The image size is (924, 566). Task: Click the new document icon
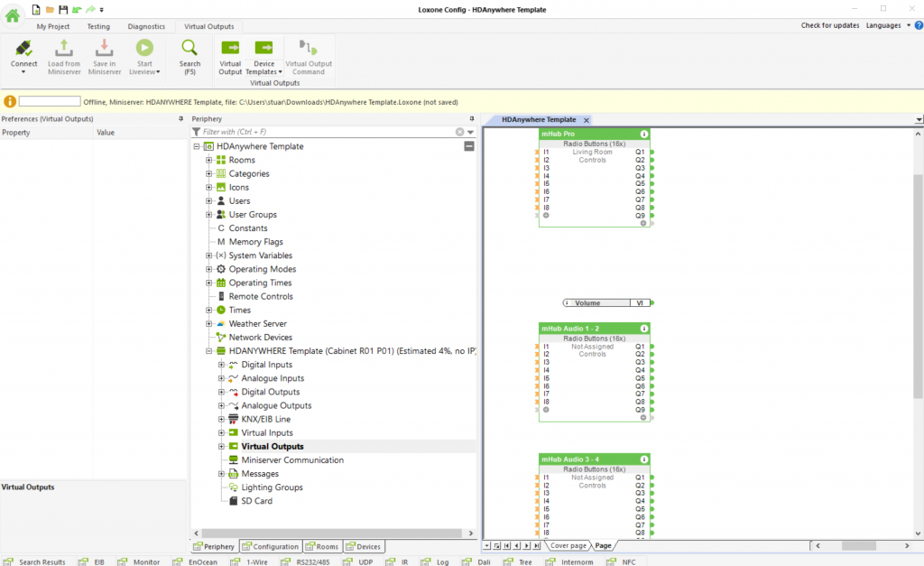tap(36, 9)
